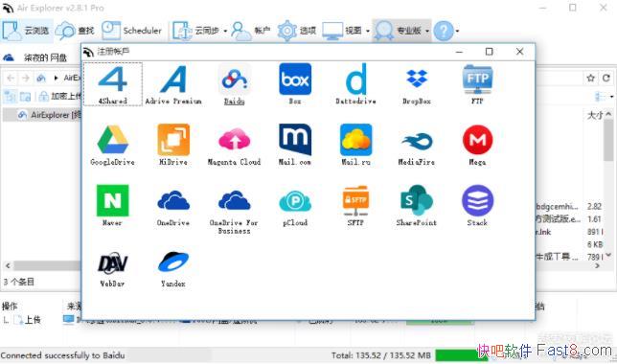
Task: Click the vertical scrollbar in file list
Action: [x=608, y=140]
